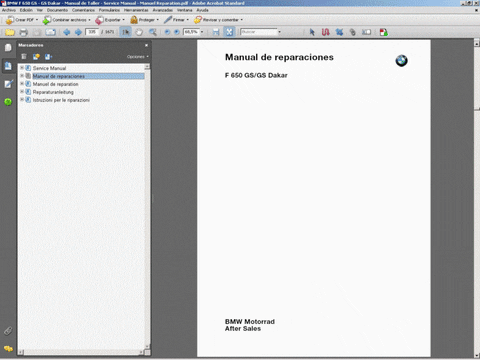Toggle the select tool button
This screenshot has height=360, width=480.
click(126, 32)
